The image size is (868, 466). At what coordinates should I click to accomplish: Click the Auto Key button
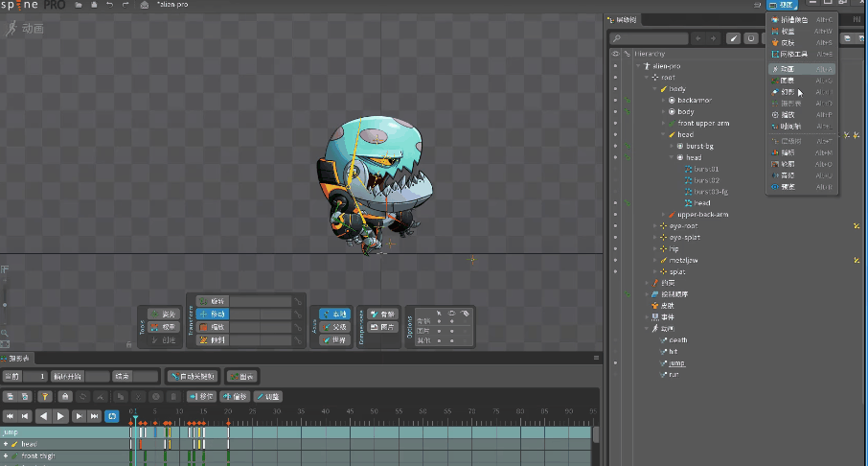[194, 377]
